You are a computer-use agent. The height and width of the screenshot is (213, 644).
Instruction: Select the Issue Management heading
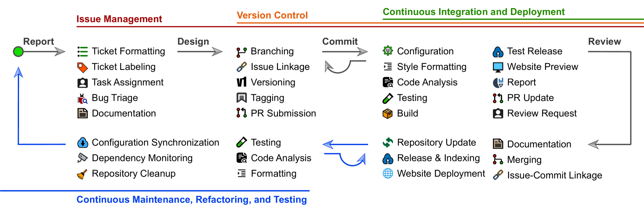coord(119,19)
